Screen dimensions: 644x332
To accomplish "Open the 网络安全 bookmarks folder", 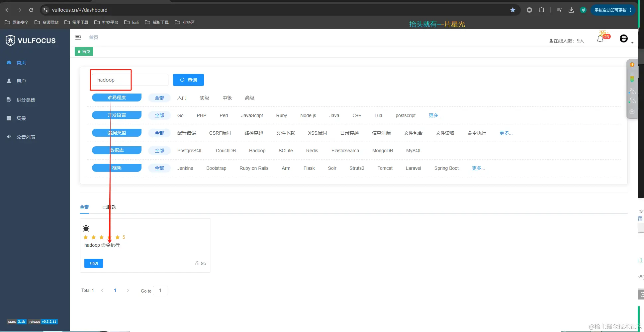I will coord(17,23).
